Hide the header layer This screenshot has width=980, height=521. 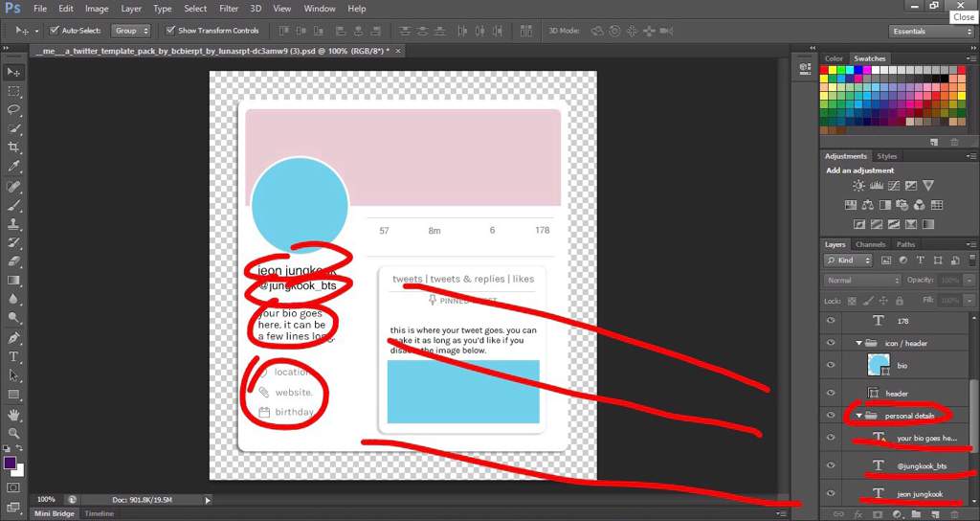(831, 393)
